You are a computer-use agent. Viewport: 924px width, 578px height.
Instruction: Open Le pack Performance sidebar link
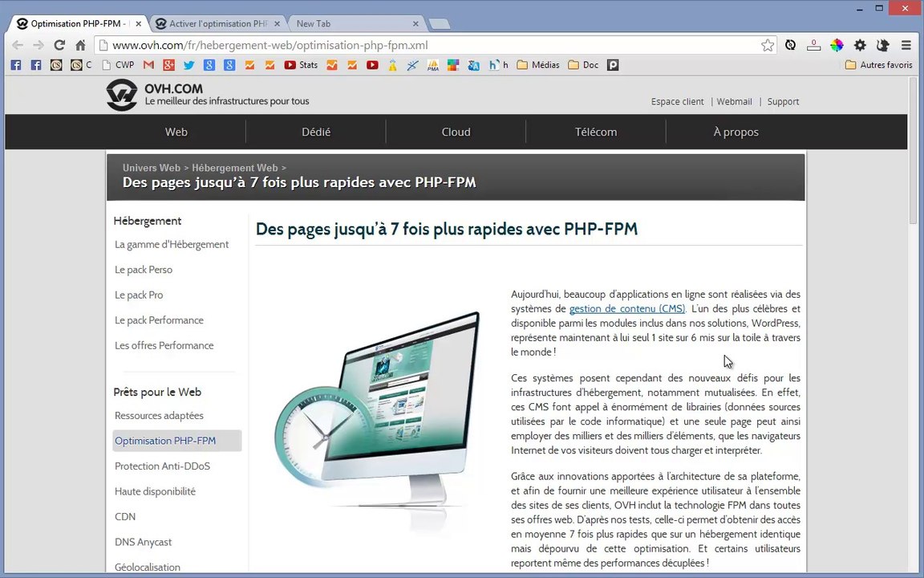click(x=159, y=320)
